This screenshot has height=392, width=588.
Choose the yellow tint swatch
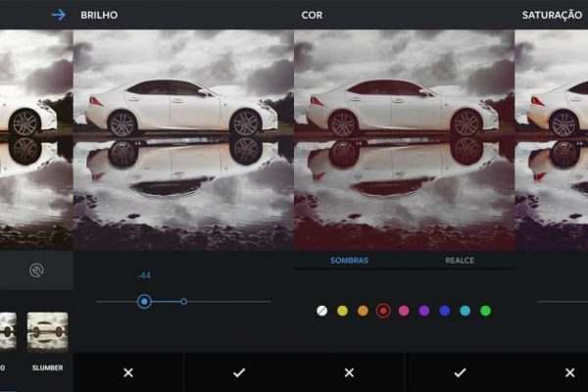(x=342, y=311)
